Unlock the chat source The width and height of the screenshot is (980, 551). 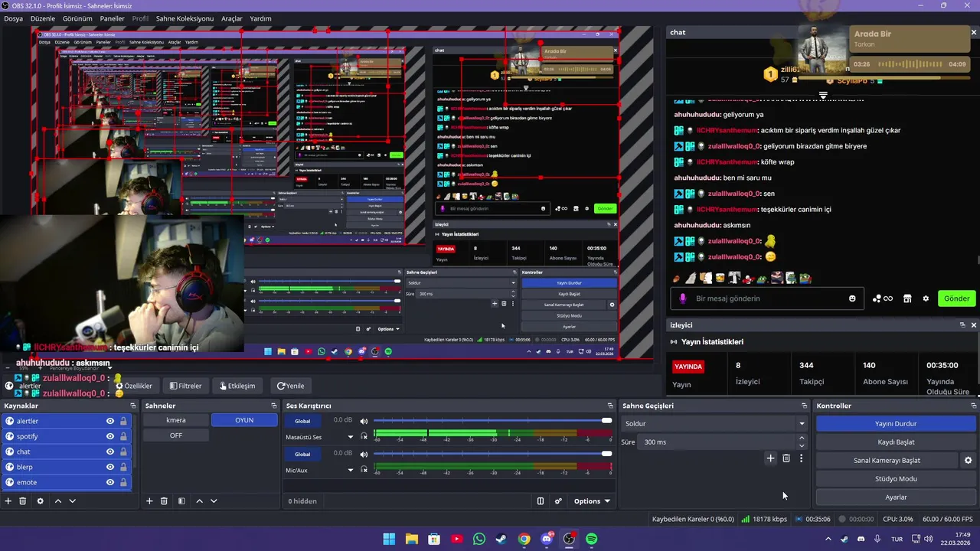click(x=122, y=452)
